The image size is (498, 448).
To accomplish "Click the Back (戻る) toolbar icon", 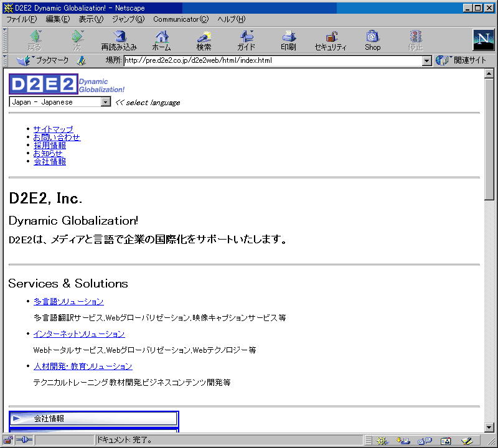I will (35, 40).
